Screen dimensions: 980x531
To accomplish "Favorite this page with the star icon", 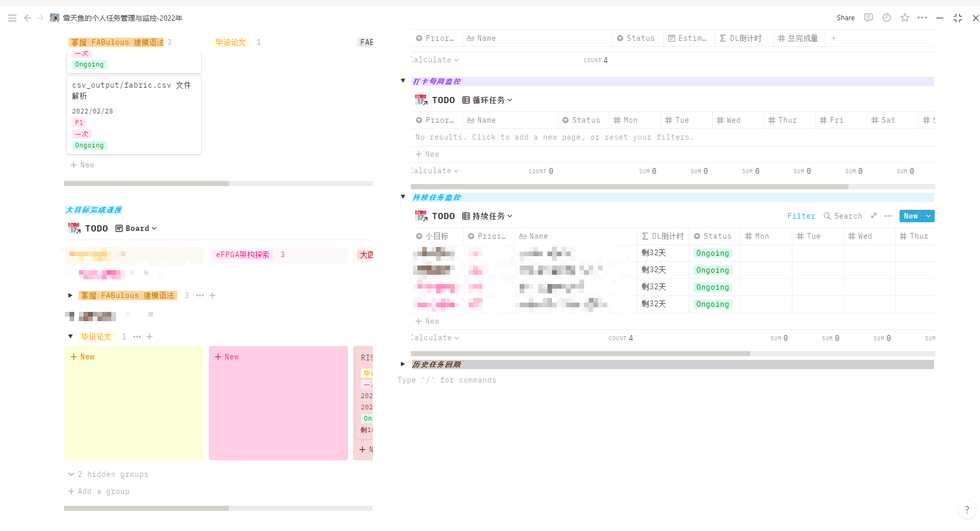I will (x=905, y=18).
